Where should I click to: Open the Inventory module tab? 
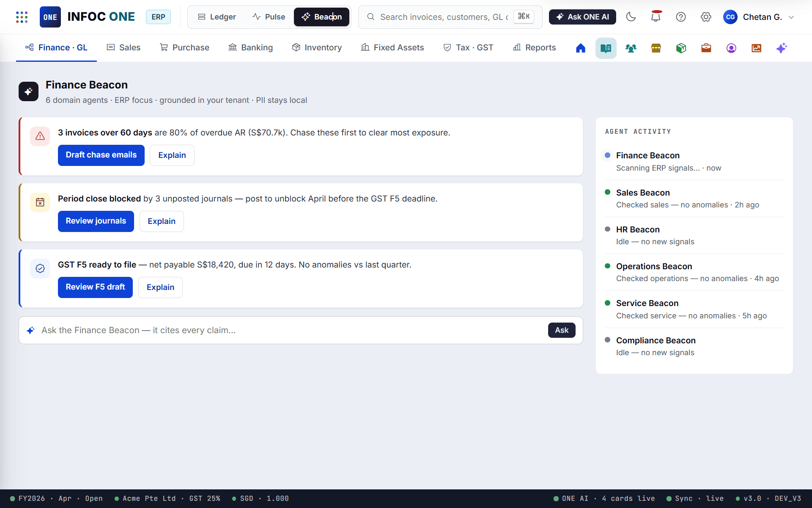click(x=317, y=48)
